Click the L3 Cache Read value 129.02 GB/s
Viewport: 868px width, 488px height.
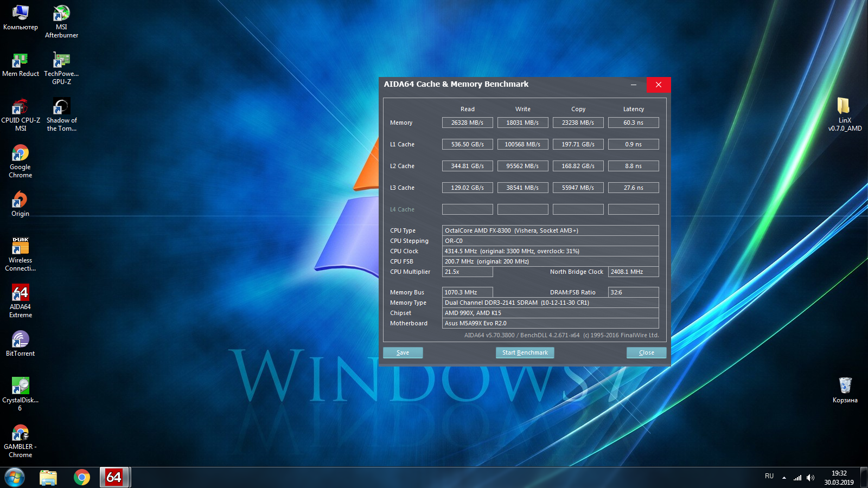point(468,188)
